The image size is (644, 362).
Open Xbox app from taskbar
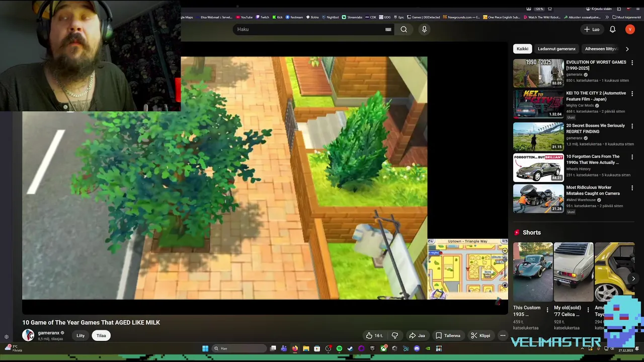tap(384, 348)
